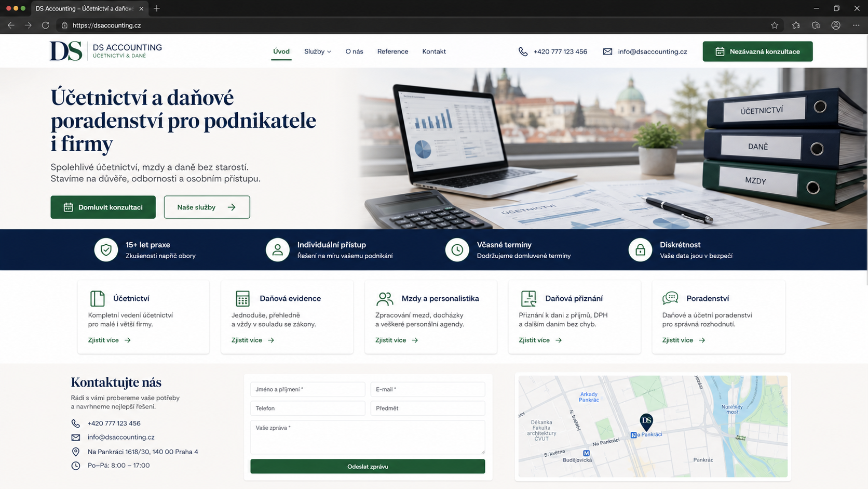This screenshot has width=868, height=489.
Task: Click the phone icon in the header
Action: [523, 51]
